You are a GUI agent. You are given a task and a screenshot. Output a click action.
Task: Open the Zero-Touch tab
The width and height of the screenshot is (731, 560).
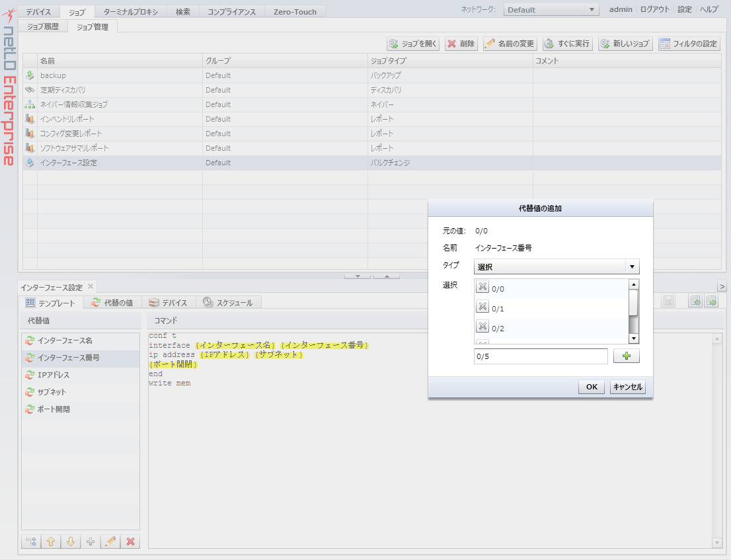[295, 12]
